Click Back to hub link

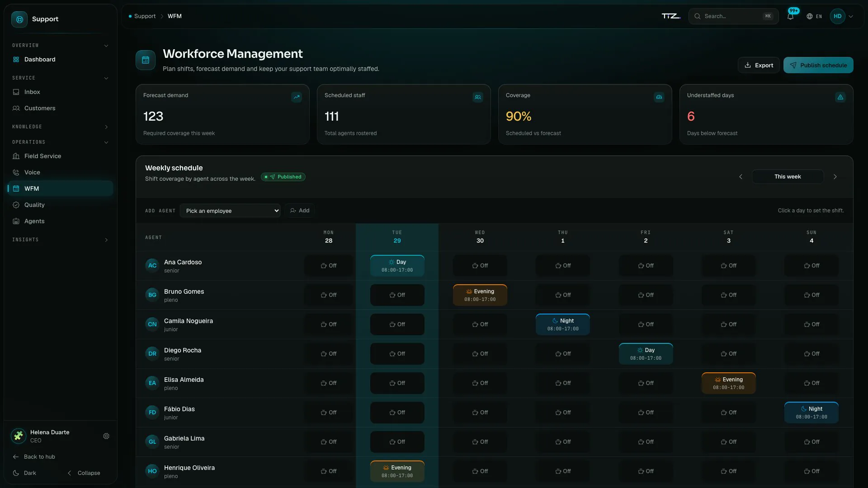[x=34, y=457]
